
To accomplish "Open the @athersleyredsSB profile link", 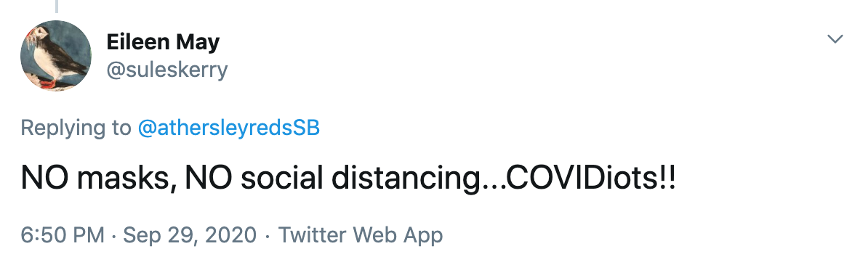I will [x=228, y=128].
